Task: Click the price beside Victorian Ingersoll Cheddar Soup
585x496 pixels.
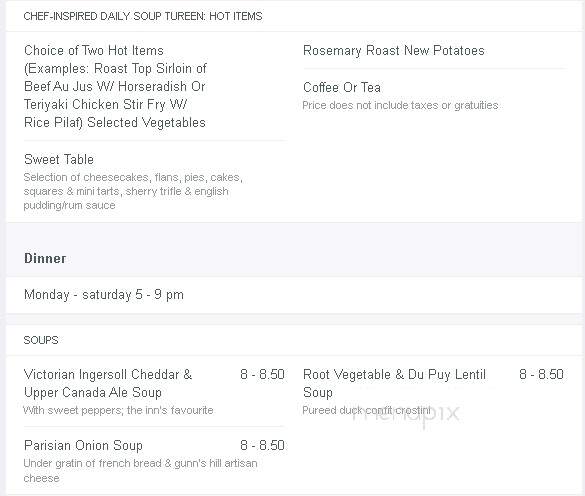Action: point(262,374)
